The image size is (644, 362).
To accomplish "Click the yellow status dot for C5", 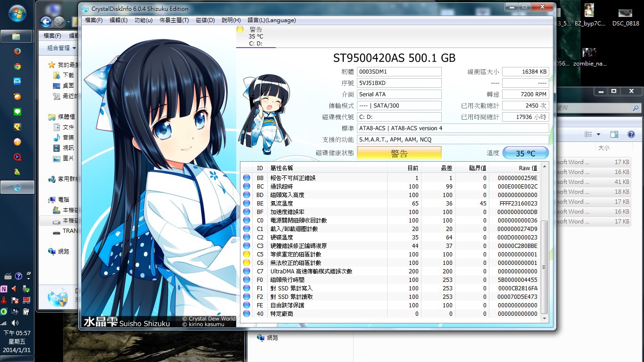I will [x=246, y=254].
